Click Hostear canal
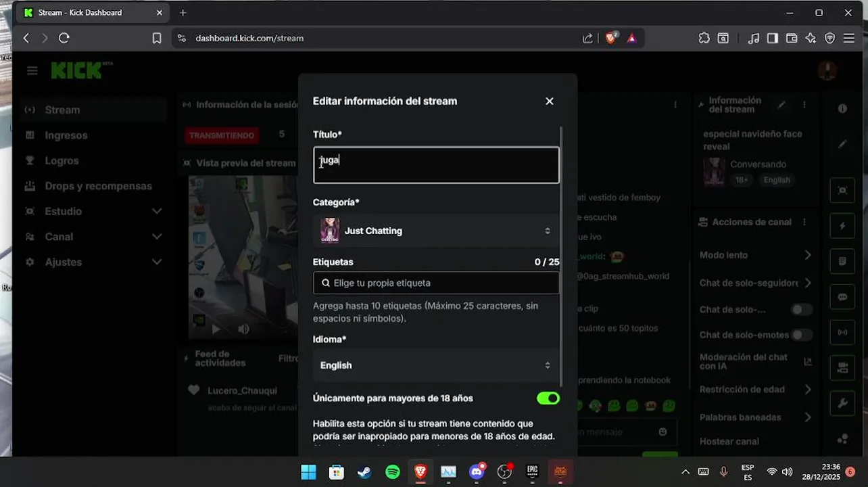The width and height of the screenshot is (868, 487). [729, 442]
